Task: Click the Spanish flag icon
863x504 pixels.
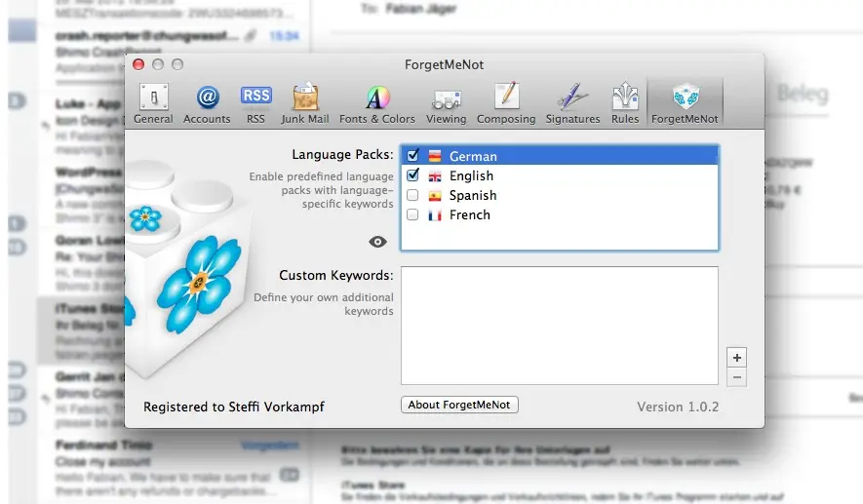Action: (435, 196)
